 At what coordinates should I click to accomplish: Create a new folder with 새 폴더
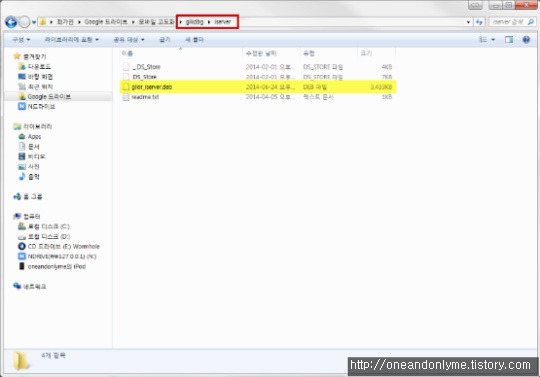point(194,40)
